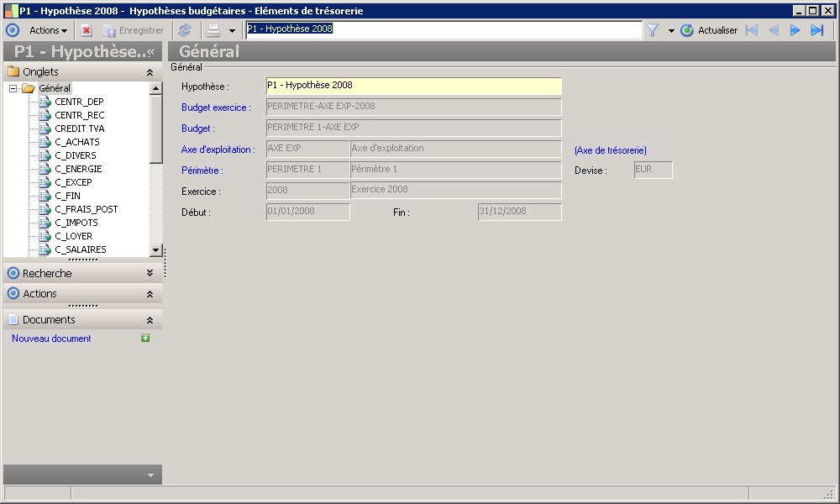
Task: Open the filter dropdown arrow
Action: [x=671, y=31]
